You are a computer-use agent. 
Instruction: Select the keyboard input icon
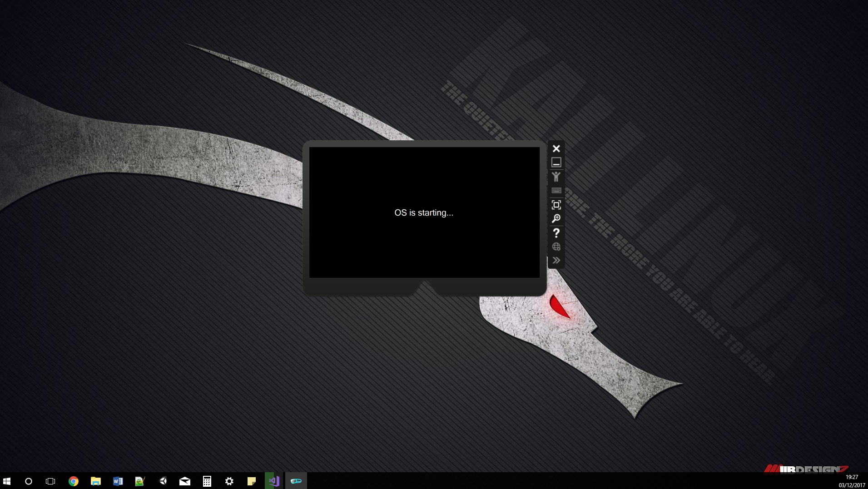(556, 191)
